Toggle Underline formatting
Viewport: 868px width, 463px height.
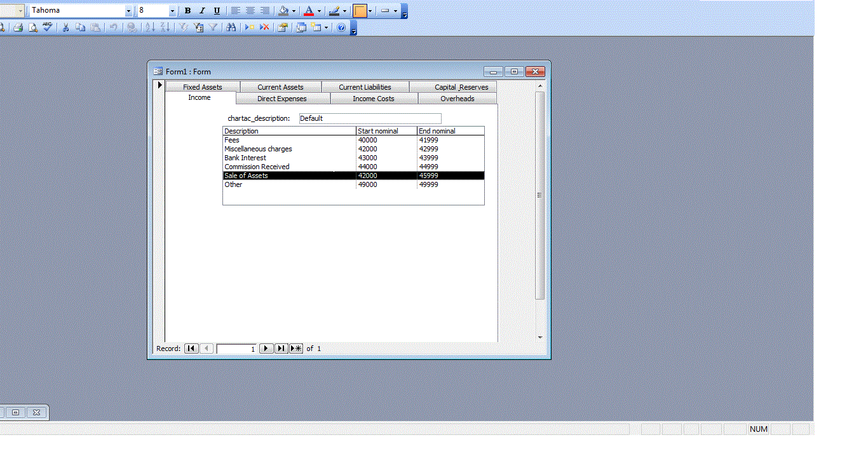point(217,11)
